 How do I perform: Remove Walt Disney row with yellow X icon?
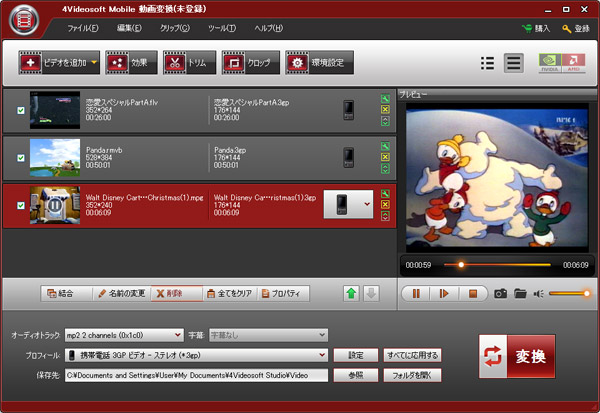(x=385, y=205)
